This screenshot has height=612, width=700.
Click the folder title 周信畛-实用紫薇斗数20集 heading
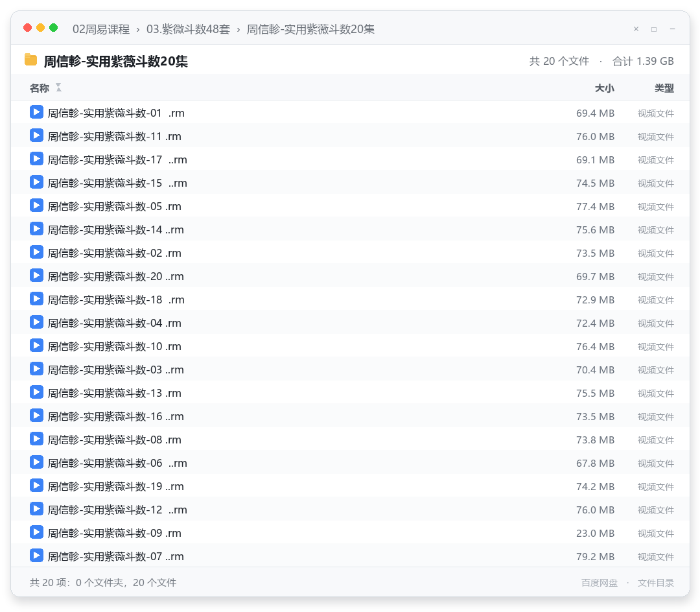click(115, 61)
